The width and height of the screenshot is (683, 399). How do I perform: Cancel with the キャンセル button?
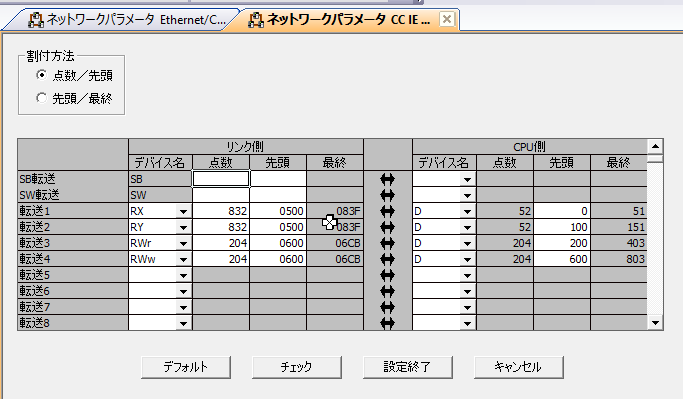(519, 367)
